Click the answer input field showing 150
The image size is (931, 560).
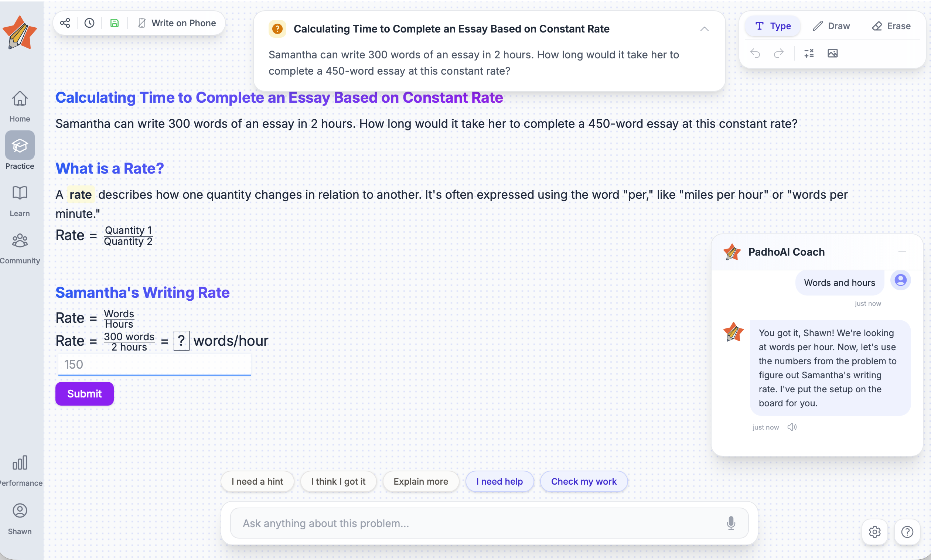tap(154, 365)
